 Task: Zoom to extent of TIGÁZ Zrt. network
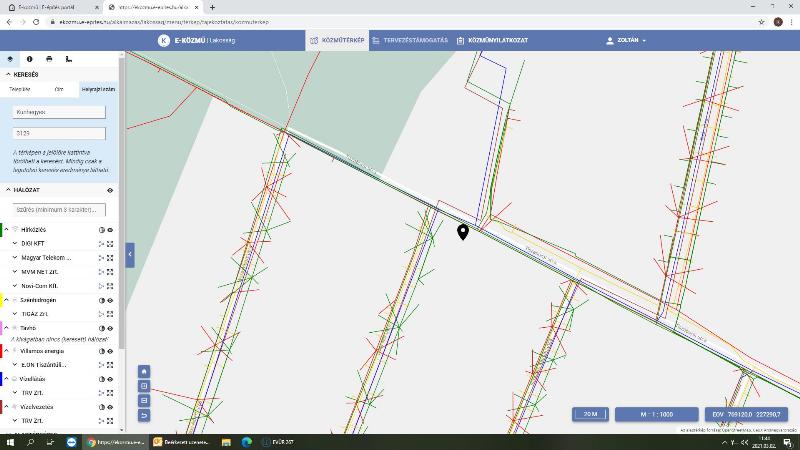[110, 314]
